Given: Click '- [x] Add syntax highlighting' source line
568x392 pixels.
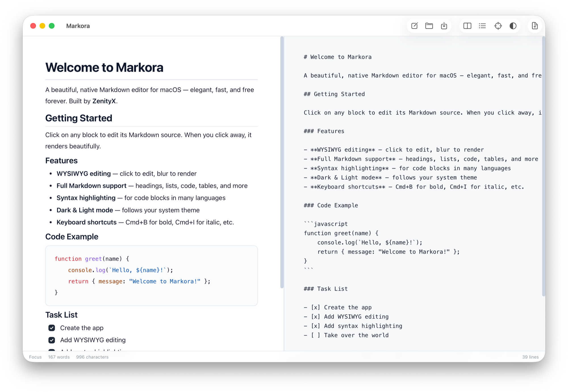Looking at the screenshot, I should pyautogui.click(x=353, y=326).
